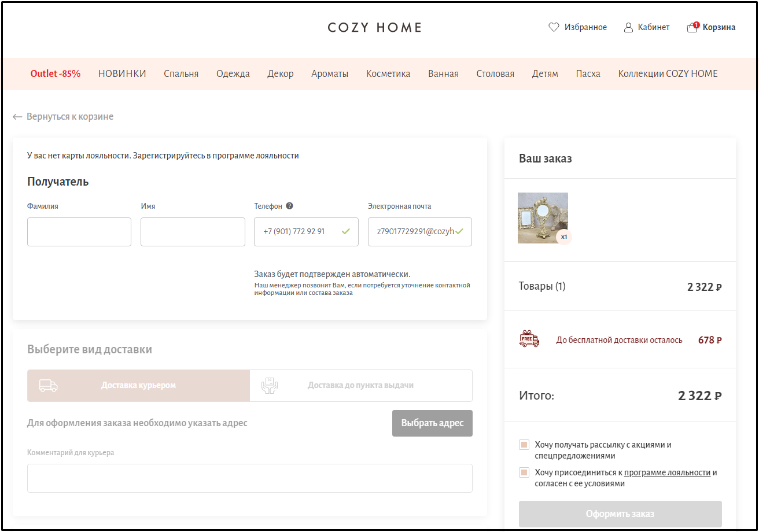Click the loyalty card registration notice
This screenshot has width=759, height=532.
pos(163,156)
